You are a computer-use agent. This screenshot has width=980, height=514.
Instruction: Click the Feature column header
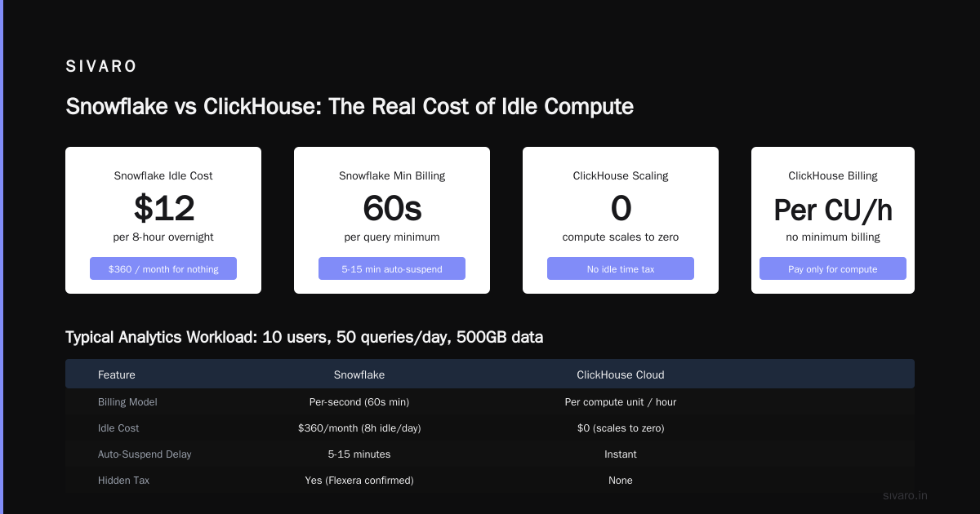pos(117,375)
